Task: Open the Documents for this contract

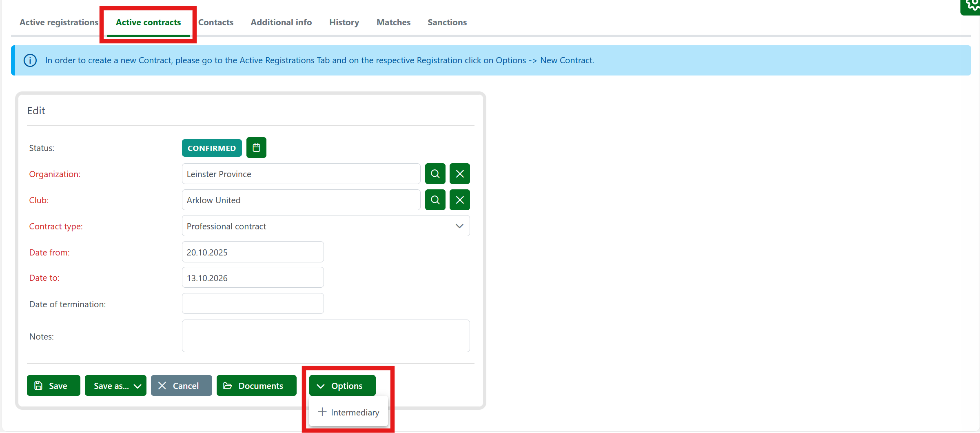Action: click(x=256, y=386)
